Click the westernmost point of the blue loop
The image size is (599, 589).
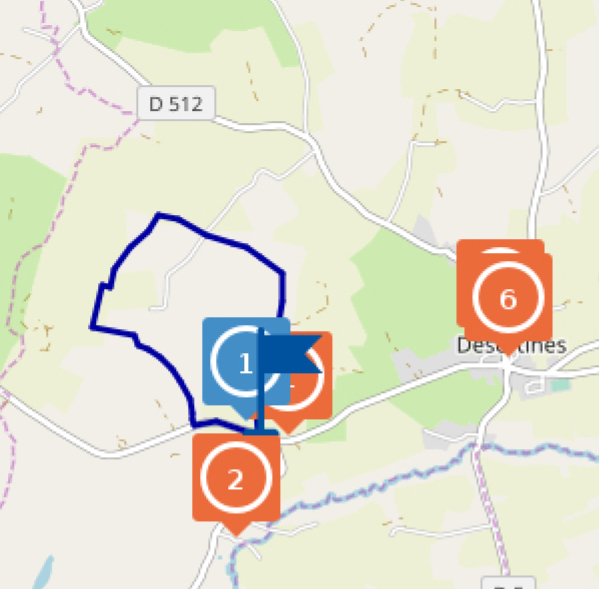point(92,327)
